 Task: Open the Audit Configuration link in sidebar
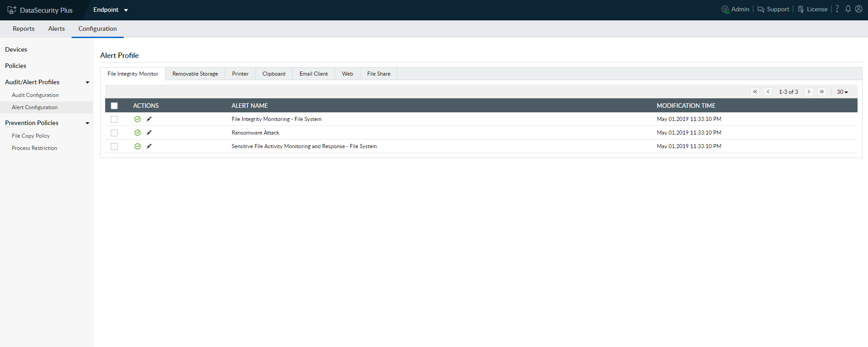[35, 95]
